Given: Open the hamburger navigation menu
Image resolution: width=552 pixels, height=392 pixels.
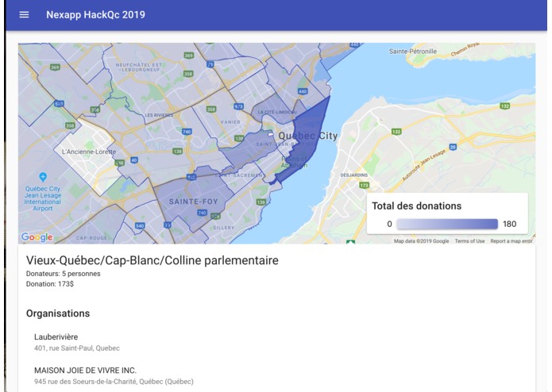Looking at the screenshot, I should click(24, 15).
